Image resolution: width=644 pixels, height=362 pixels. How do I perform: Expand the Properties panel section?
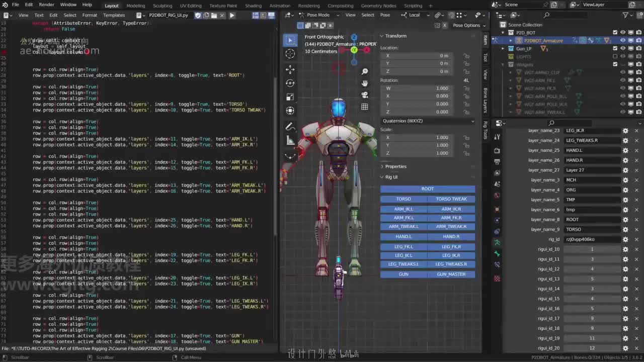coord(395,166)
